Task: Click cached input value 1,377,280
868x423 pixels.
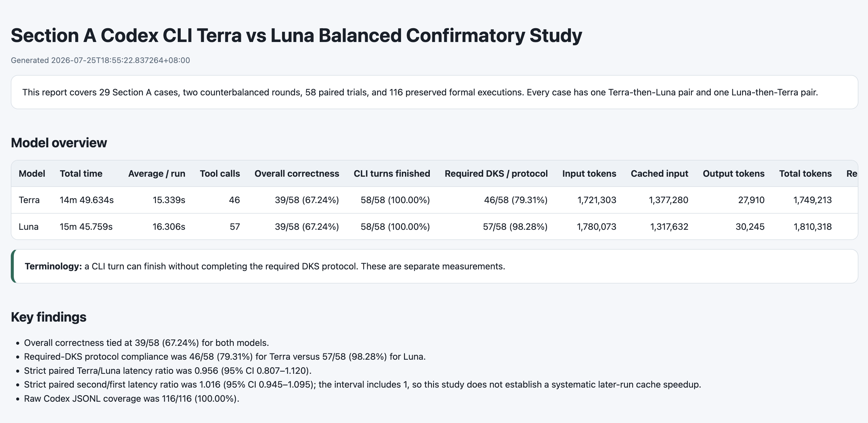Action: point(668,200)
